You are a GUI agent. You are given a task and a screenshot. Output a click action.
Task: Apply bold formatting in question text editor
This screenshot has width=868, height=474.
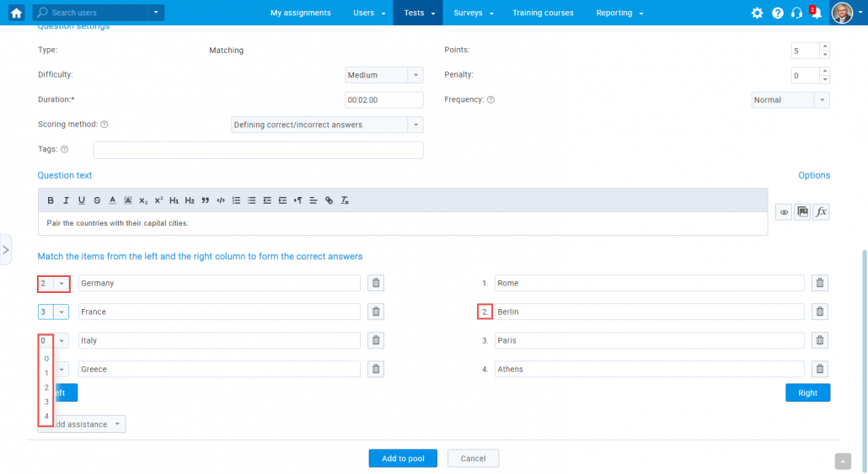[x=51, y=200]
